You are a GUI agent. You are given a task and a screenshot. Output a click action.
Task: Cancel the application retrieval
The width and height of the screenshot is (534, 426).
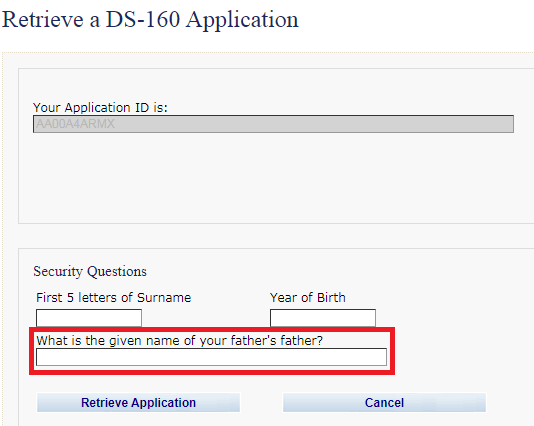(384, 403)
